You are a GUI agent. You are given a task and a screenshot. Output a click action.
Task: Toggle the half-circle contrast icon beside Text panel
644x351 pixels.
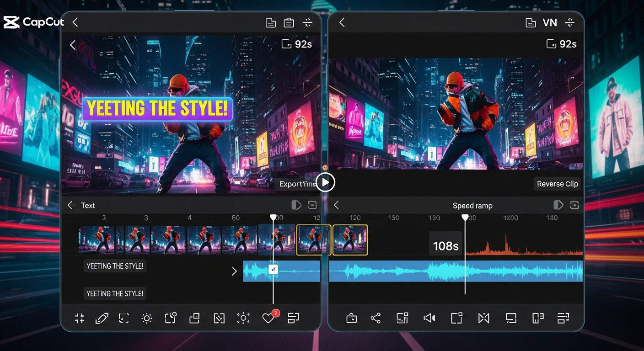coord(296,205)
